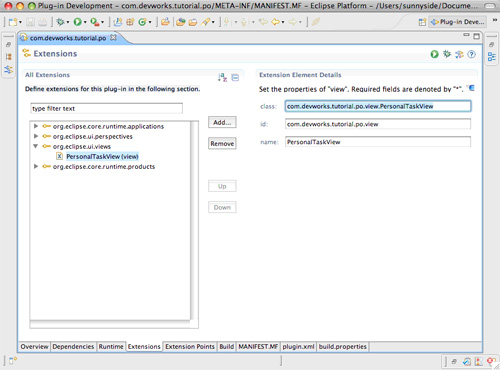Click the Remove button
This screenshot has width=500, height=370.
pos(222,144)
